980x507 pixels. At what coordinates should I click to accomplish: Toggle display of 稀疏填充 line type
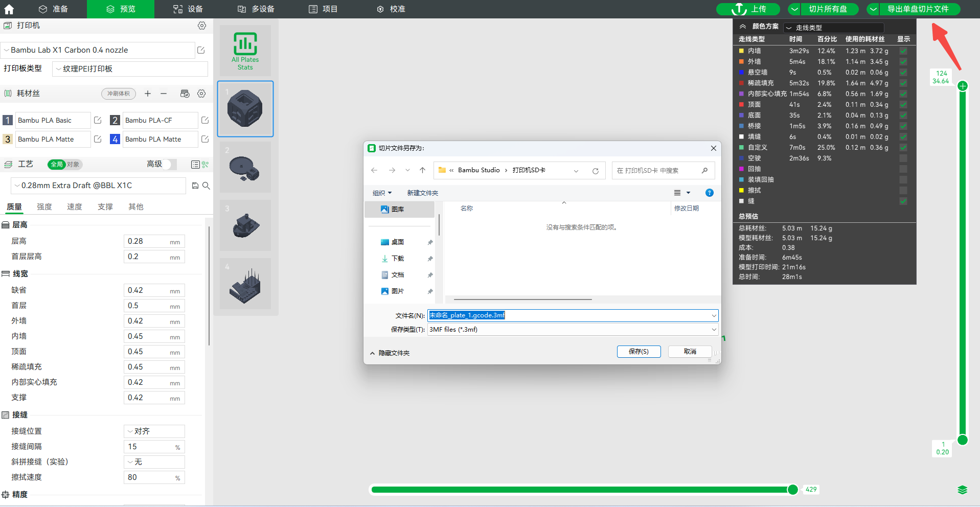coord(903,83)
